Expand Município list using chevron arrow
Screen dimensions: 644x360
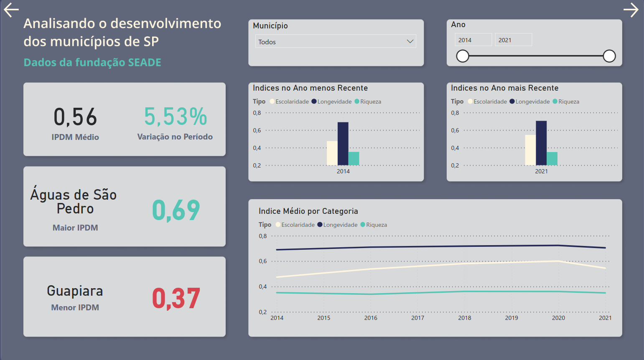410,41
